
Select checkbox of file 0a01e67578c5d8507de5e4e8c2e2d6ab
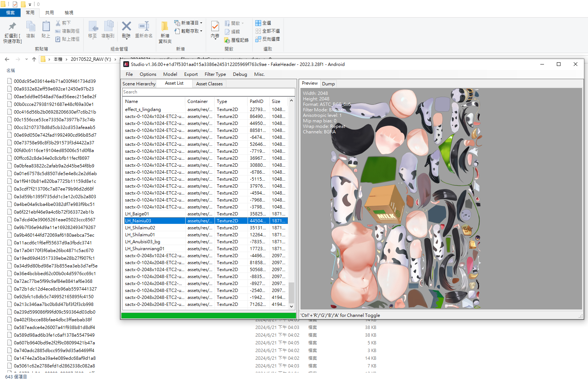click(10, 173)
